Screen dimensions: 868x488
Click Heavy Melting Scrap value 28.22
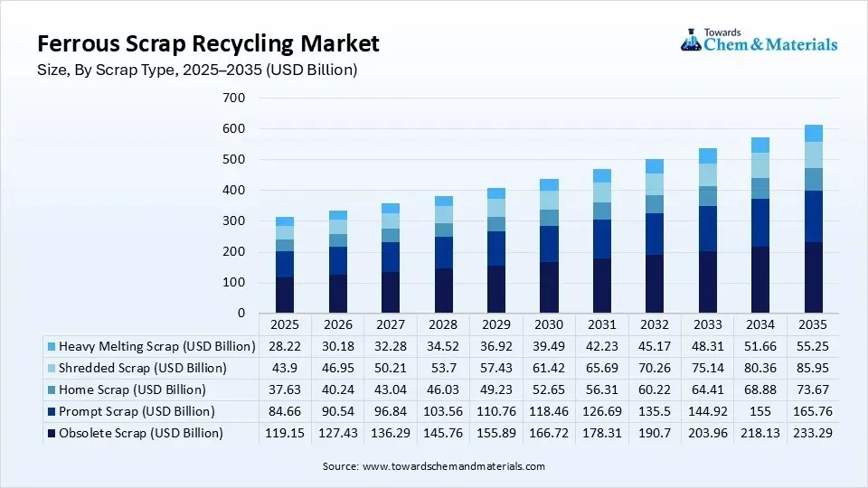click(285, 346)
